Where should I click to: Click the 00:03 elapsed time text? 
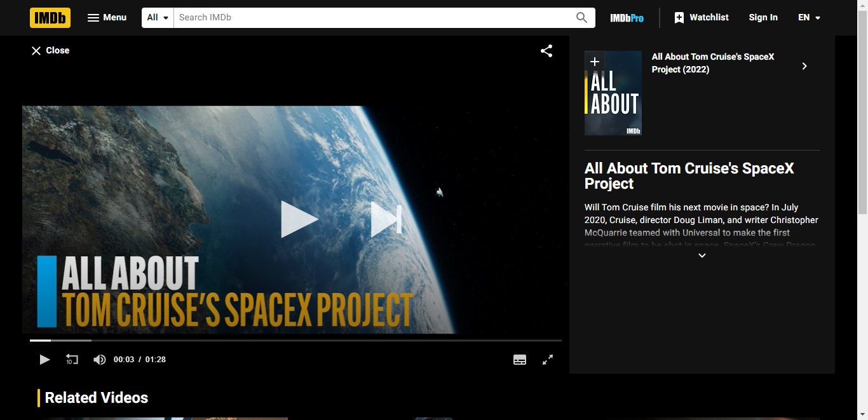pos(124,360)
